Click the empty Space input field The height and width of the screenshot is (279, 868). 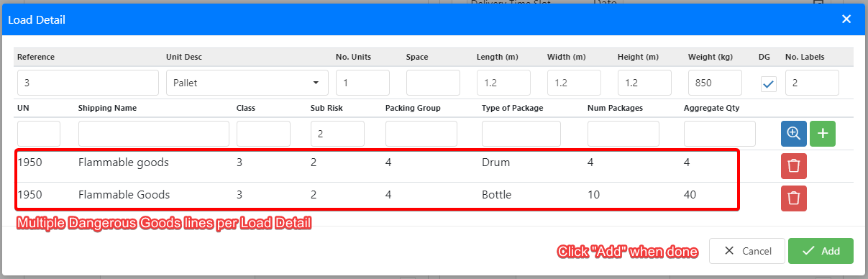(433, 83)
